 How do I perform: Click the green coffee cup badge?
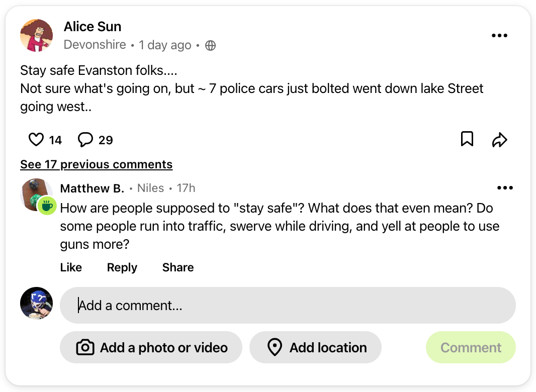pos(47,205)
